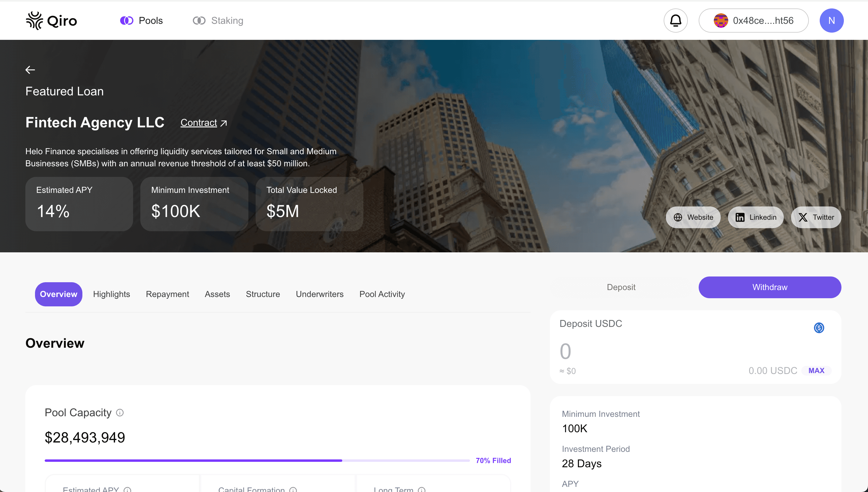This screenshot has height=492, width=868.
Task: Switch to Deposit mode
Action: pyautogui.click(x=621, y=287)
